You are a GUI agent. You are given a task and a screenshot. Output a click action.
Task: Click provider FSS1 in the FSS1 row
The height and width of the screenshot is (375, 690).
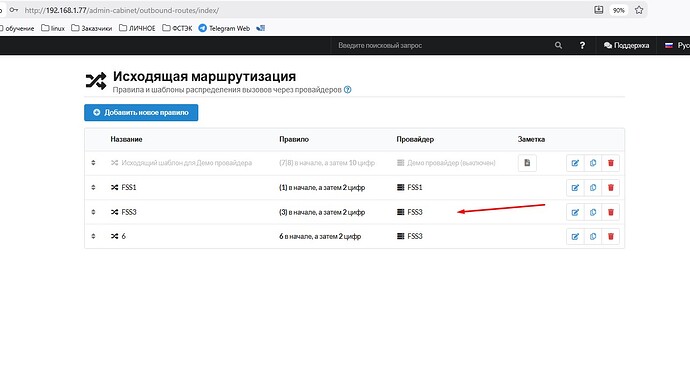415,188
